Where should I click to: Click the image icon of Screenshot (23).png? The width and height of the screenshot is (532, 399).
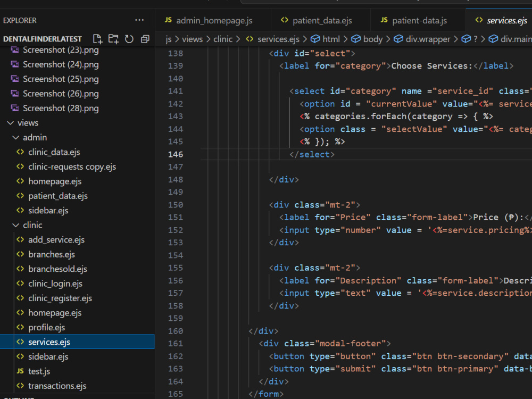coord(15,50)
